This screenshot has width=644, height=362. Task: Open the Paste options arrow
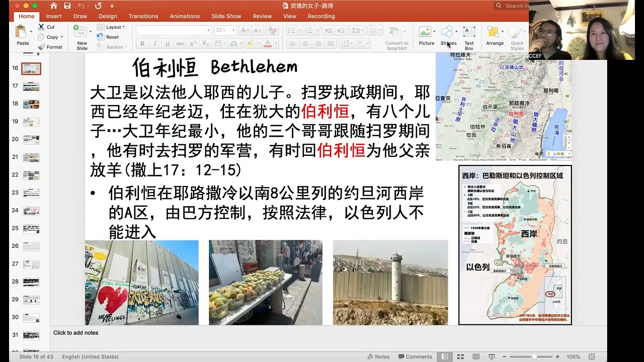tap(31, 32)
